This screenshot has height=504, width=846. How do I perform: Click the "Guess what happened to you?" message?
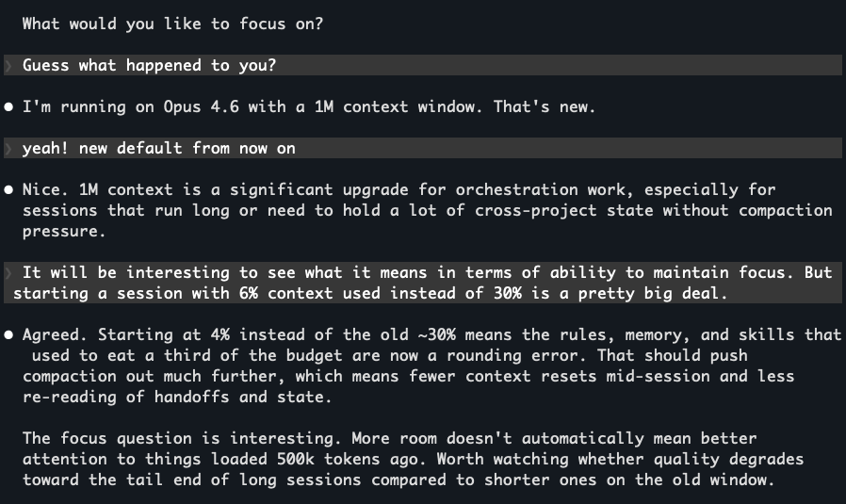[149, 66]
